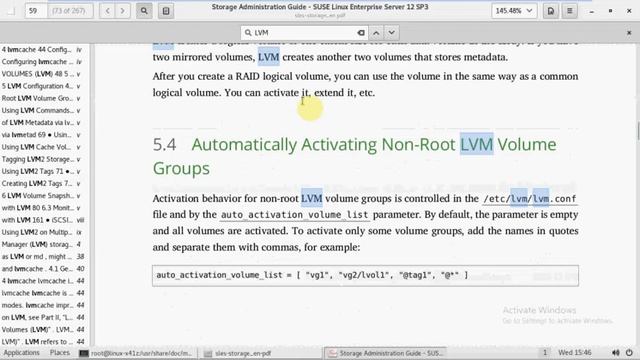The height and width of the screenshot is (360, 640).
Task: Select result 'with LVM 161 iSCSI...'
Action: (x=42, y=220)
